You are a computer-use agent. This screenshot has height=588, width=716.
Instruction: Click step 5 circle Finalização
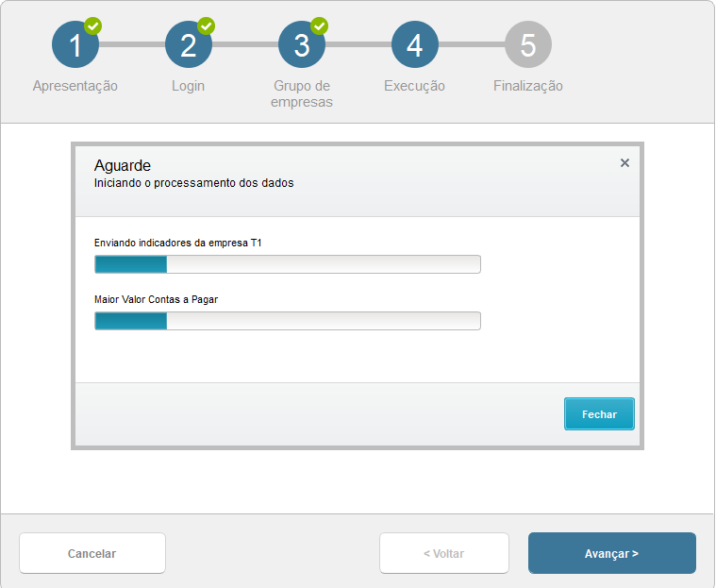pyautogui.click(x=527, y=45)
